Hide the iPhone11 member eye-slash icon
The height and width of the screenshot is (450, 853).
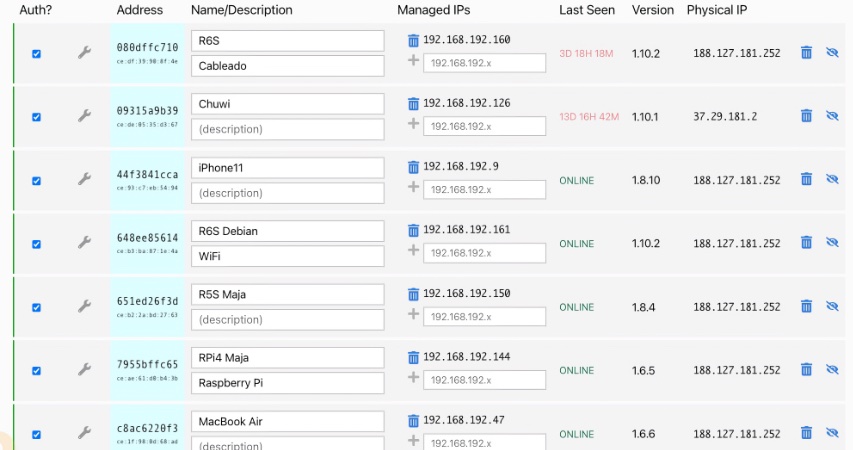point(832,179)
